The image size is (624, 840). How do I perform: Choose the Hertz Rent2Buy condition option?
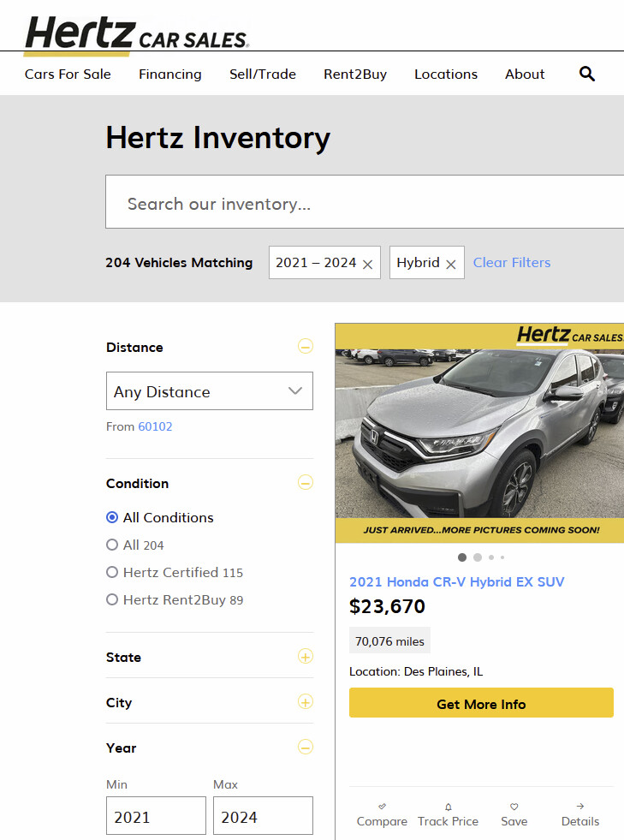point(112,599)
